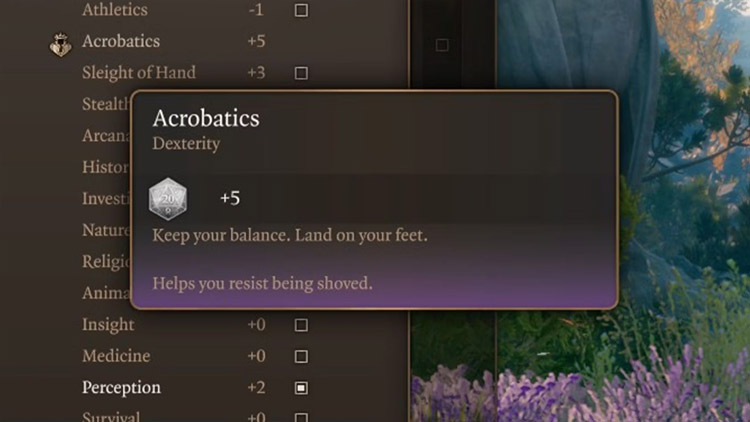Check the Medicine proficiency checkbox
Image resolution: width=750 pixels, height=422 pixels.
[301, 356]
